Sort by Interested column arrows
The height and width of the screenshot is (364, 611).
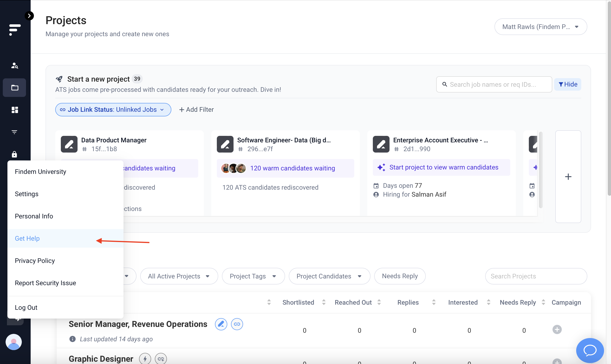488,302
